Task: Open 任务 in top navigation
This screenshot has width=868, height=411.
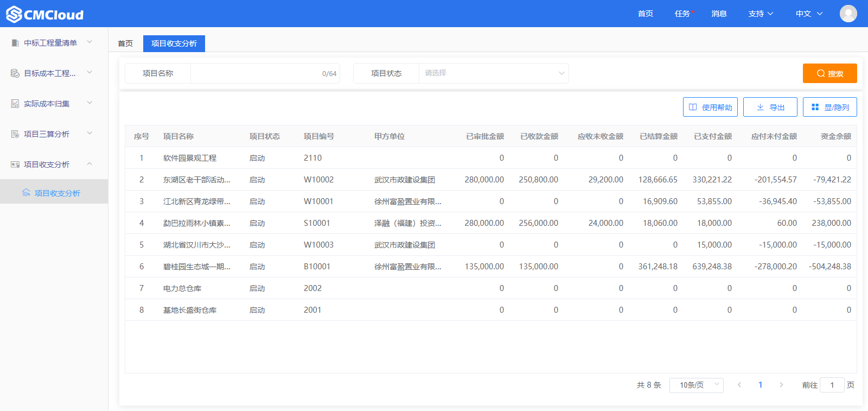Action: click(x=682, y=14)
